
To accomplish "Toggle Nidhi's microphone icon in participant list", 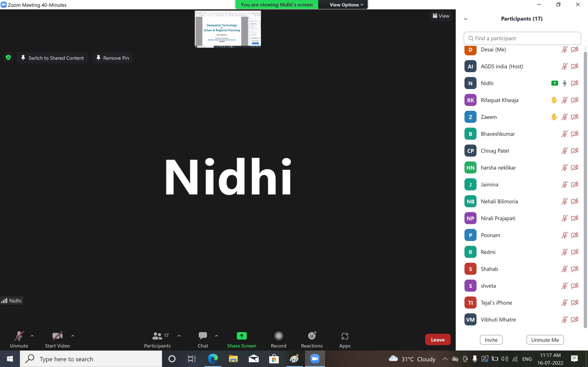I will click(564, 83).
